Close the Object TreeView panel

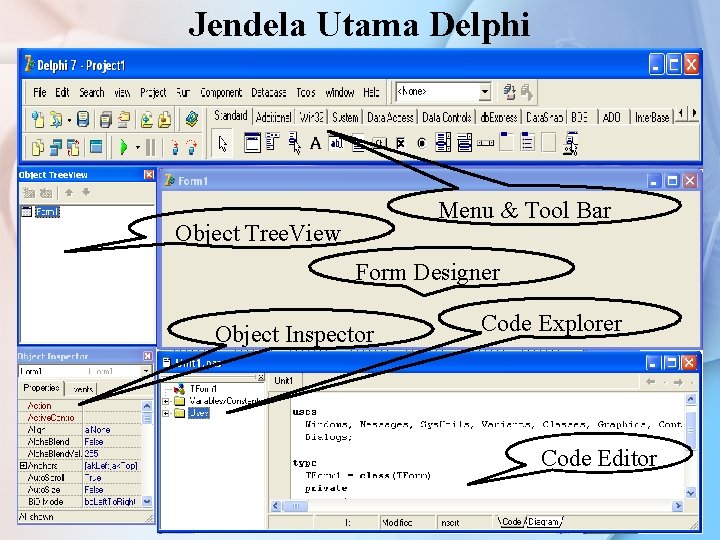[149, 174]
